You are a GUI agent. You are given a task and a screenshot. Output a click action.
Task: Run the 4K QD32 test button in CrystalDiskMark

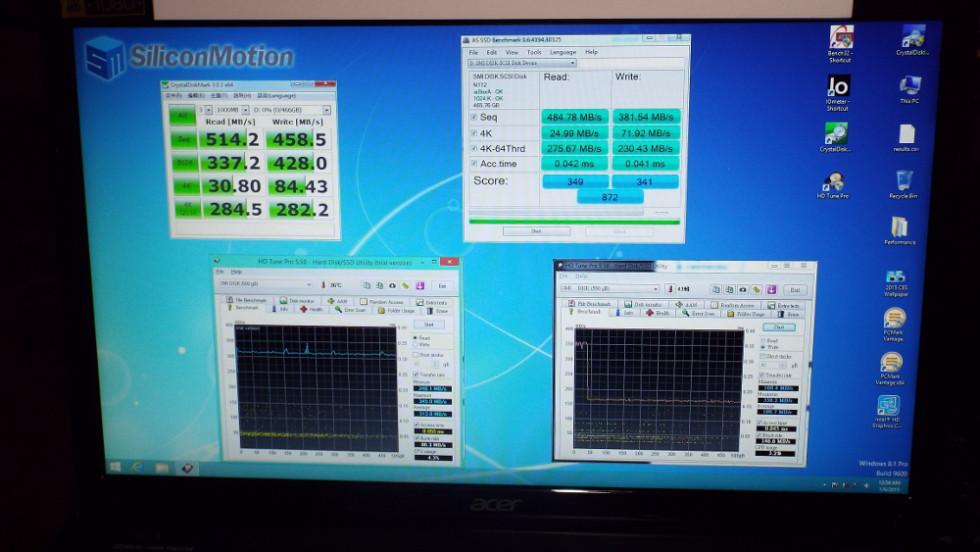186,209
